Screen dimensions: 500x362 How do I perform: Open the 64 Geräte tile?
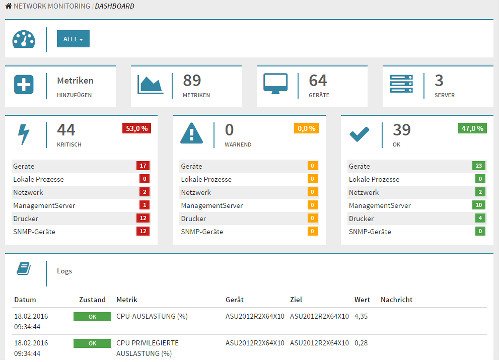(x=312, y=86)
